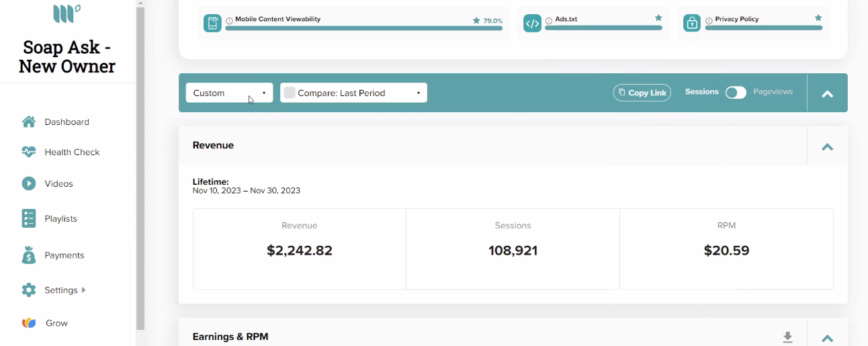Check the Compare: Last Period checkbox
The width and height of the screenshot is (868, 346).
click(290, 93)
